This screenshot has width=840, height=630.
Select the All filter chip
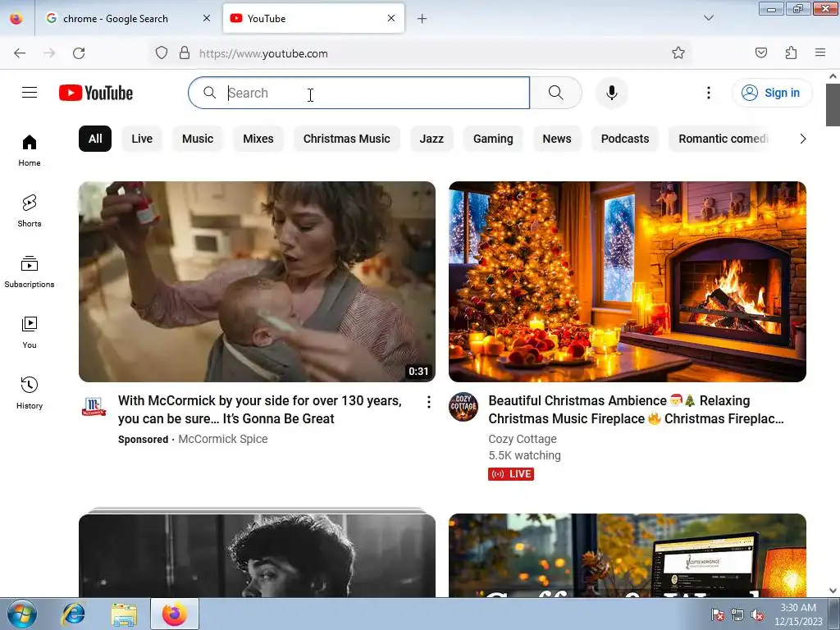pyautogui.click(x=95, y=139)
